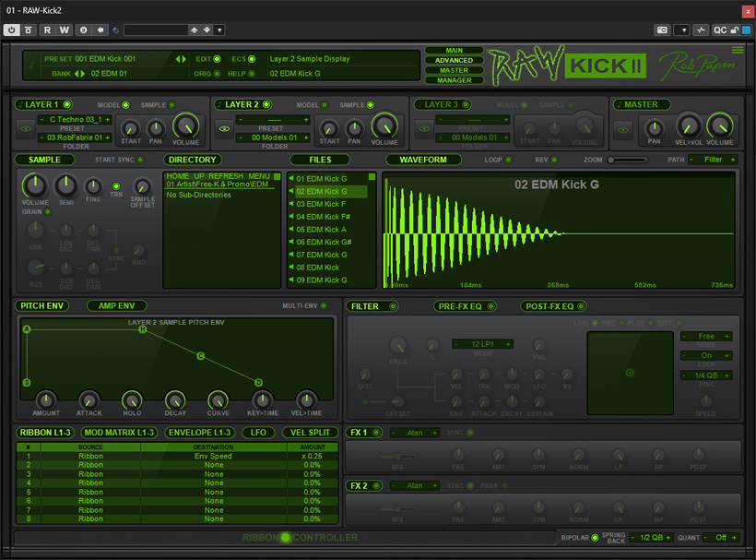Toggle the START SYNC LED
The width and height of the screenshot is (756, 560).
(140, 160)
